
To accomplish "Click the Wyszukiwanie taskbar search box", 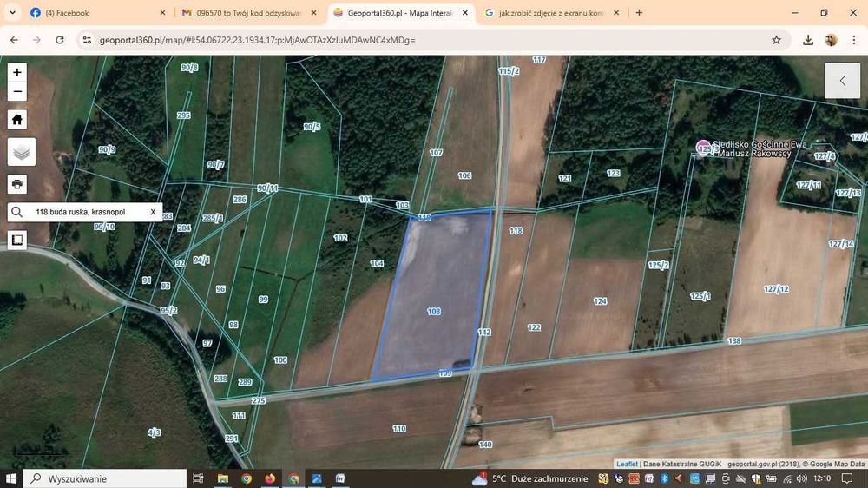I will (x=105, y=478).
